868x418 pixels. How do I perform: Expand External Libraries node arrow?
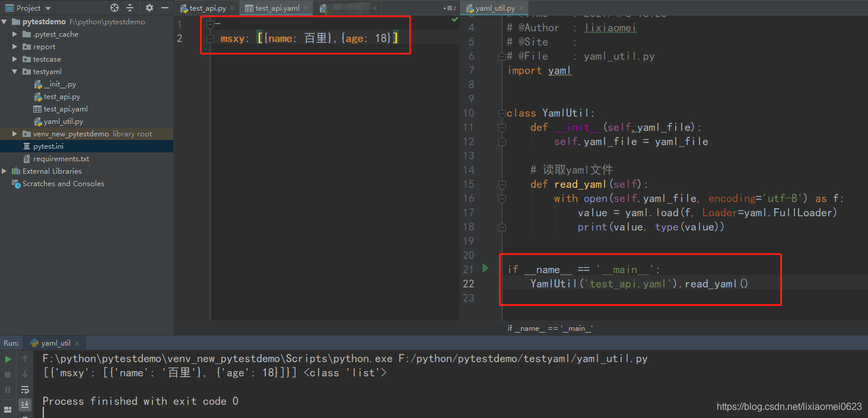tap(5, 171)
